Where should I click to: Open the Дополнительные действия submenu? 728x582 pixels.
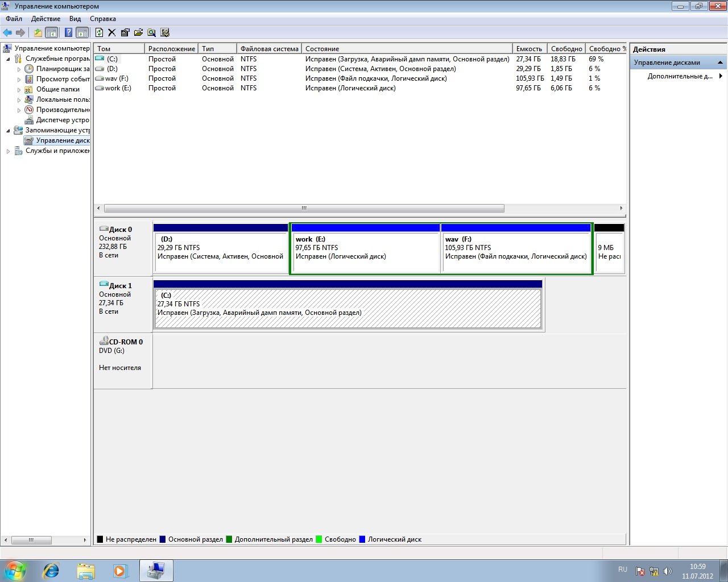tap(684, 76)
